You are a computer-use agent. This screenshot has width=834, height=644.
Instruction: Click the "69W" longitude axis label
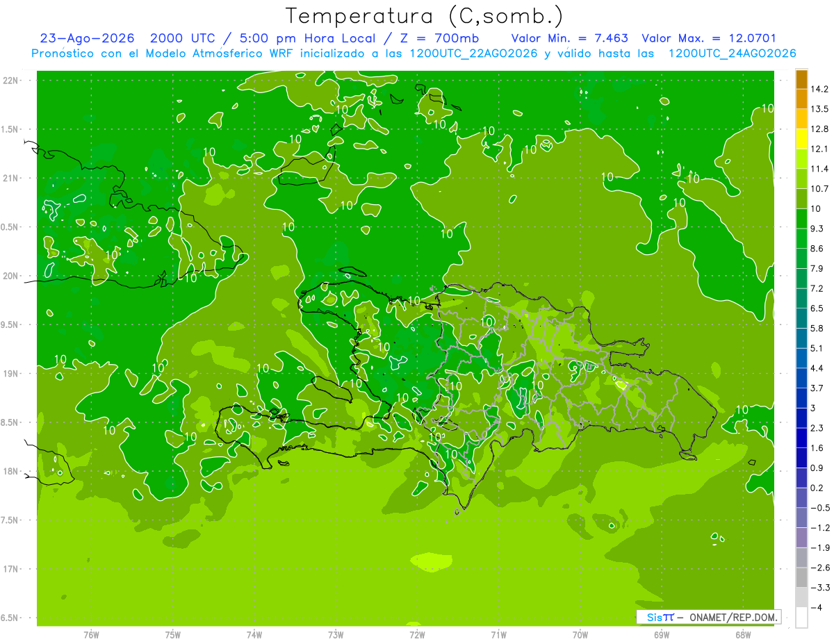coord(661,635)
